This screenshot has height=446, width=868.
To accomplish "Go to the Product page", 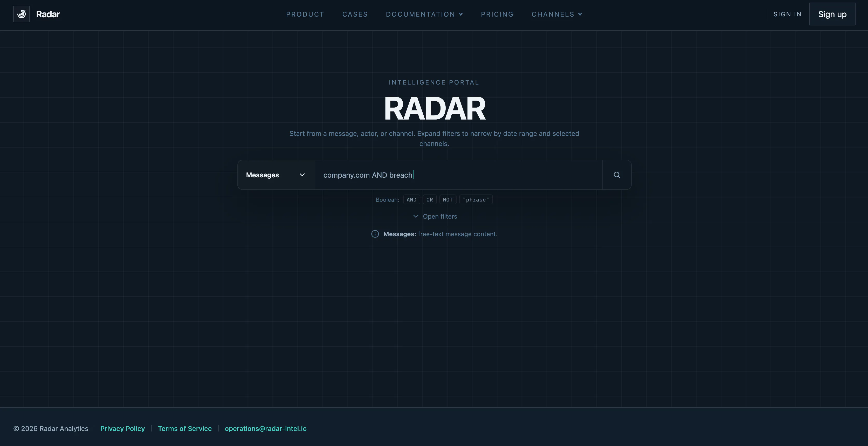I will click(x=305, y=14).
